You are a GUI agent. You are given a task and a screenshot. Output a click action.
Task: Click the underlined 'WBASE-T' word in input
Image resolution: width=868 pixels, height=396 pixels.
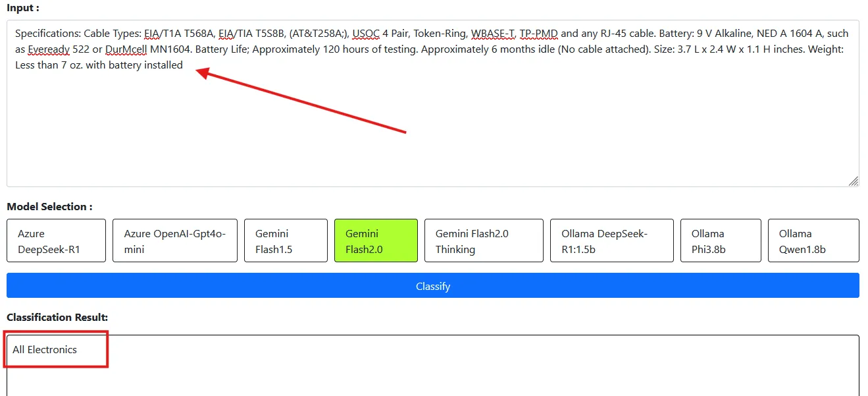pos(492,34)
